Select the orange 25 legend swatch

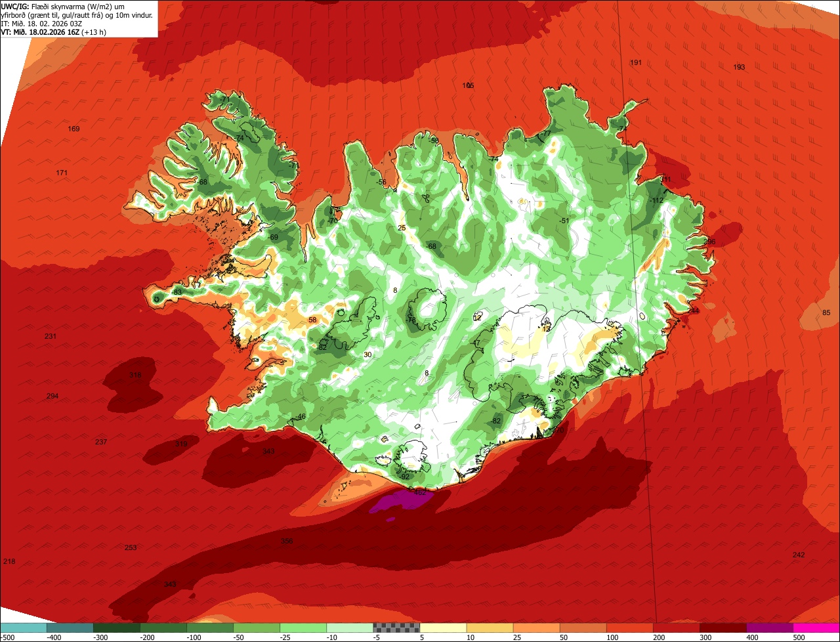tap(536, 628)
